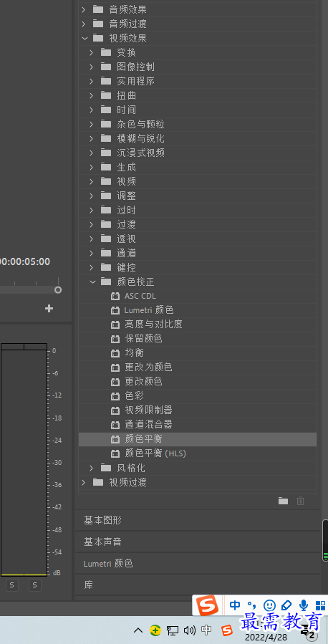Expand the 生成 folder chevron
328x644 pixels.
click(92, 167)
